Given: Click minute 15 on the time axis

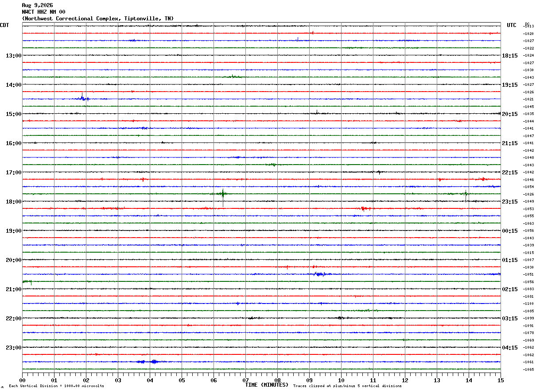Looking at the screenshot, I should click(x=501, y=380).
